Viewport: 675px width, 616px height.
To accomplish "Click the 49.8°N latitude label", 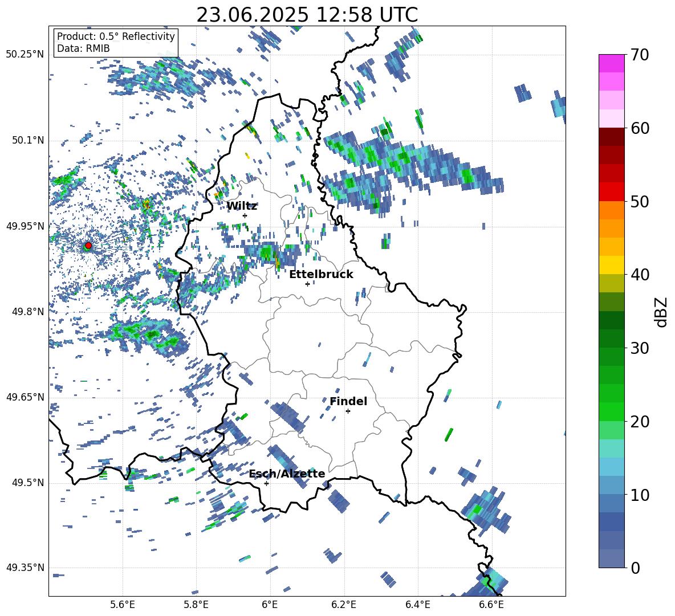I will tap(29, 312).
